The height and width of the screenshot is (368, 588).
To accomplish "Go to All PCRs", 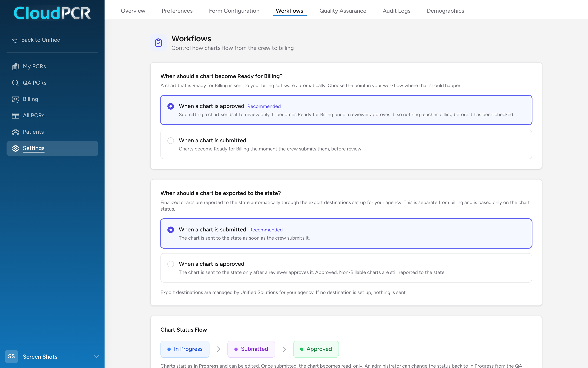I will pyautogui.click(x=52, y=116).
